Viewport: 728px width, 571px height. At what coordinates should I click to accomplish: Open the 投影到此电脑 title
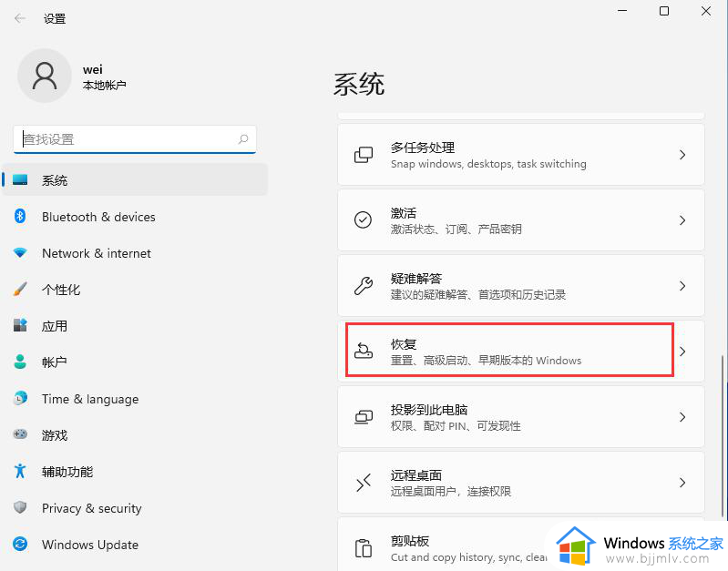(x=429, y=410)
